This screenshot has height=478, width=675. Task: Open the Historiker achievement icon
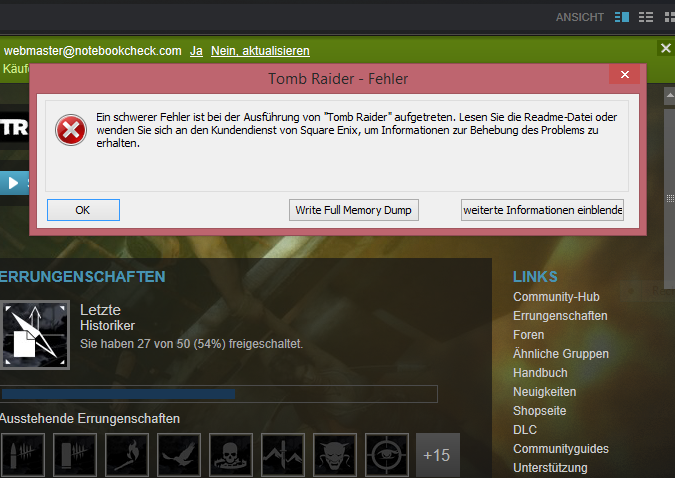pos(35,335)
